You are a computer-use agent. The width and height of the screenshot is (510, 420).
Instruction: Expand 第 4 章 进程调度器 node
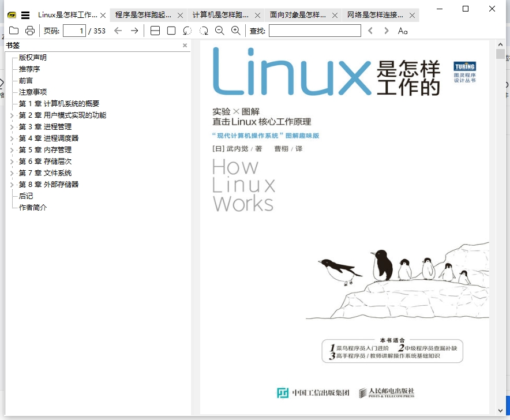point(12,138)
